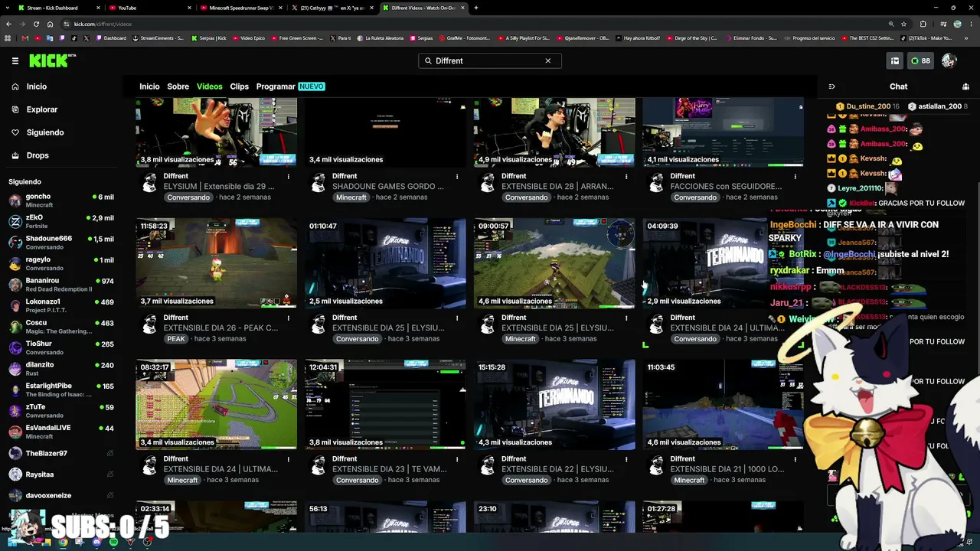
Task: Open options for FACCIONES con SEGUIDORE video
Action: [x=795, y=176]
